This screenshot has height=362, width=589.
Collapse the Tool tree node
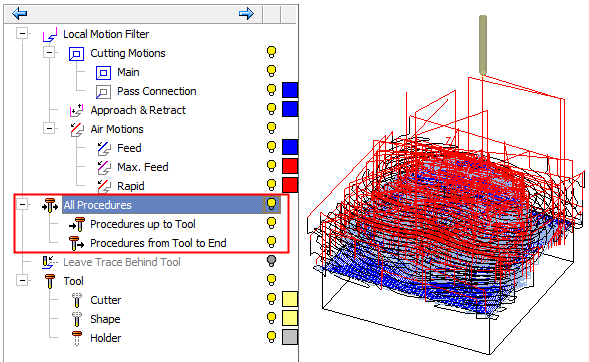coord(23,280)
